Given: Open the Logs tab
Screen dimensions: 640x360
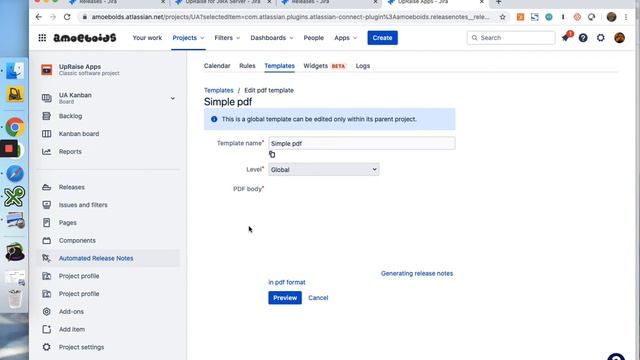Looking at the screenshot, I should click(x=362, y=66).
